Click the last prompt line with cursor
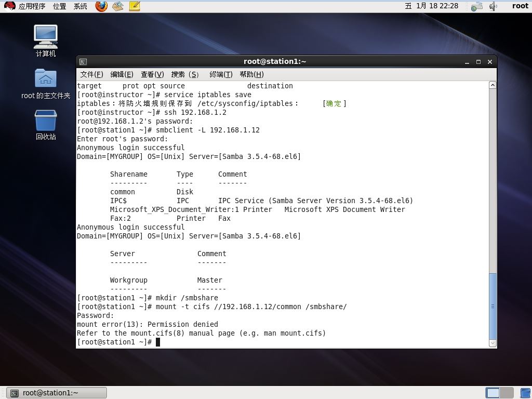This screenshot has height=399, width=532. click(x=118, y=342)
